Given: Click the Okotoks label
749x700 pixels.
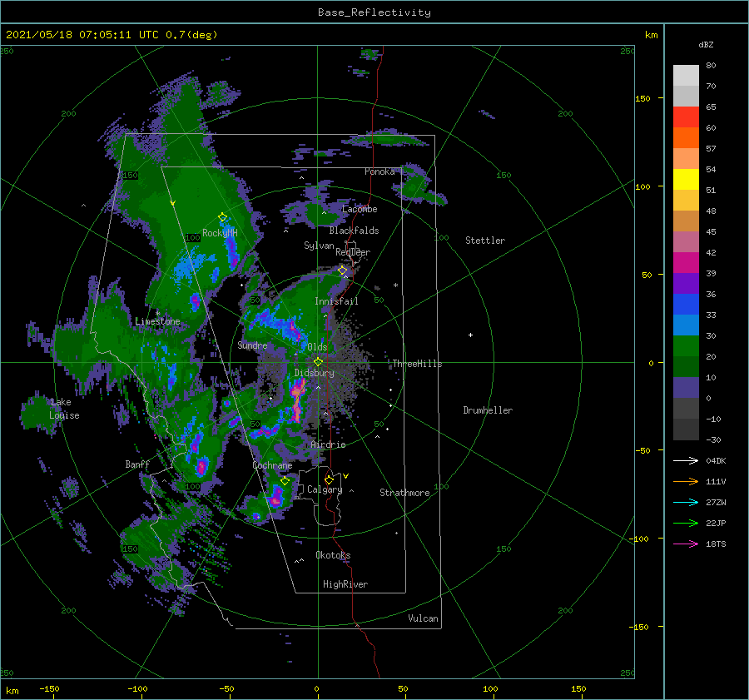Looking at the screenshot, I should (x=333, y=555).
